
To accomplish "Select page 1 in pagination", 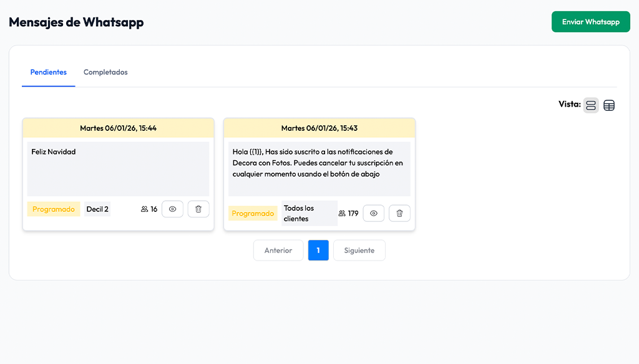I will (318, 251).
